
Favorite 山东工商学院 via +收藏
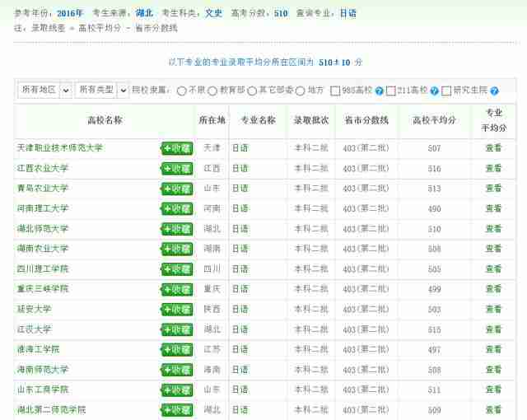177,390
